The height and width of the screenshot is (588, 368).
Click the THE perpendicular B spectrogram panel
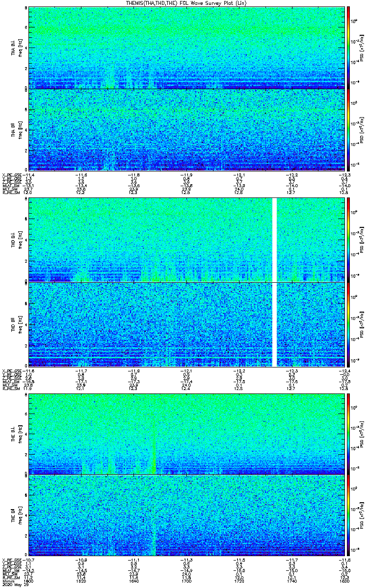pos(186,434)
